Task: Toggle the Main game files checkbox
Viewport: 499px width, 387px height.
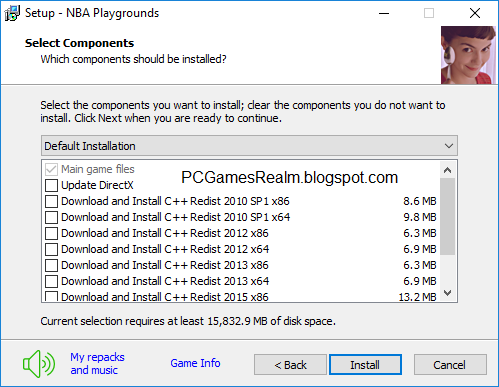Action: 51,169
